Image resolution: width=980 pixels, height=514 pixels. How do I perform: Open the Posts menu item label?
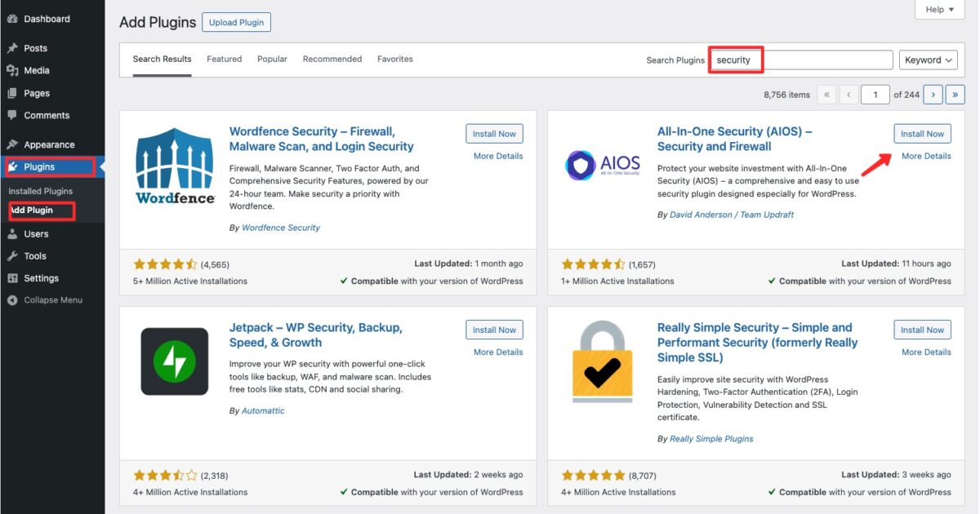click(36, 48)
